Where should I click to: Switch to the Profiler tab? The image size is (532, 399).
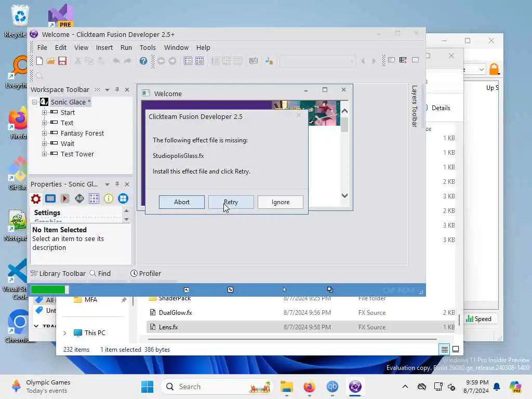[145, 273]
